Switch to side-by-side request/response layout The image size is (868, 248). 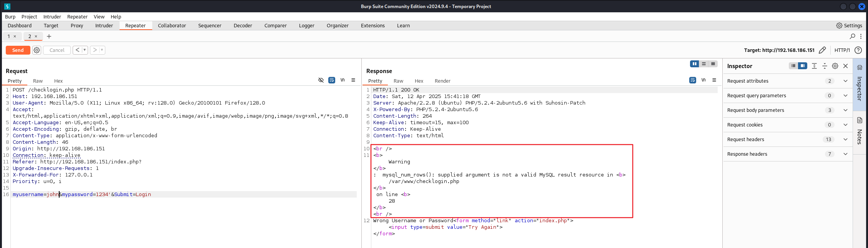(695, 64)
